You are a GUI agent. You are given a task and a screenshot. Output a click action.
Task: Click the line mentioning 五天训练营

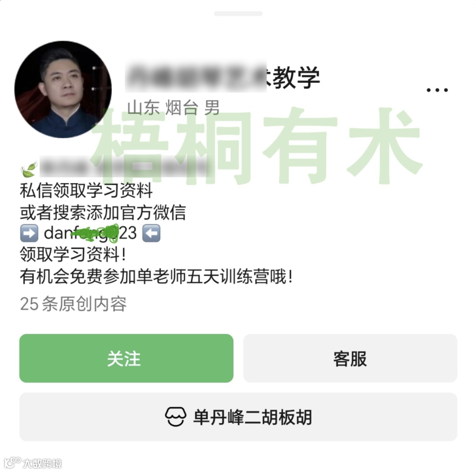coord(156,277)
